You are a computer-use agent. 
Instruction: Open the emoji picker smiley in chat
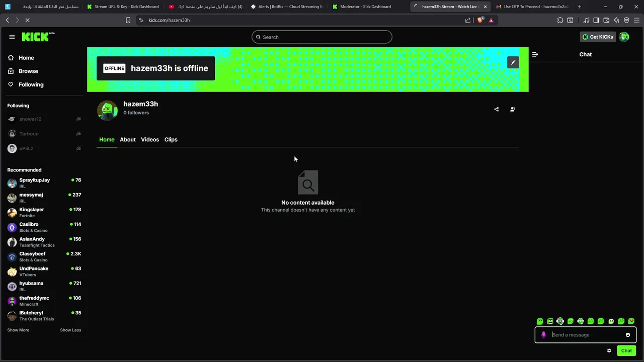tap(627, 335)
